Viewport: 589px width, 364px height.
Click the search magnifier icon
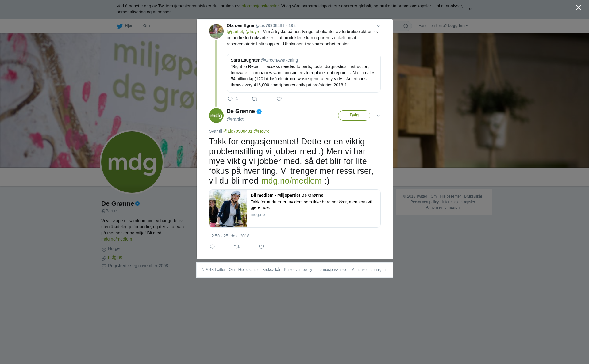coord(406,26)
